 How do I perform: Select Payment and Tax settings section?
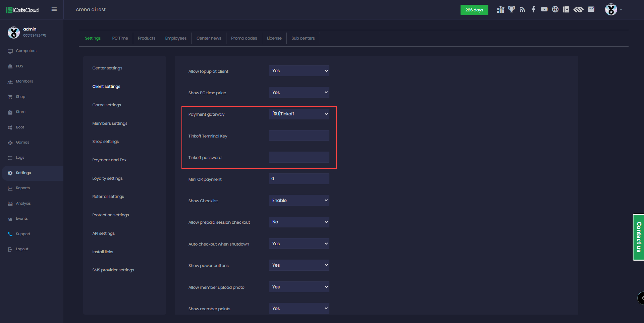click(109, 160)
